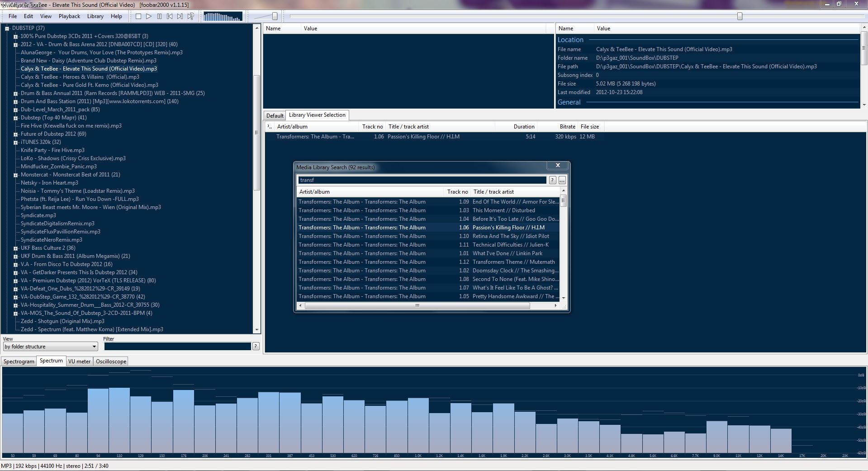Open the 'by folder structure' view dropdown
This screenshot has width=868, height=471.
click(50, 347)
